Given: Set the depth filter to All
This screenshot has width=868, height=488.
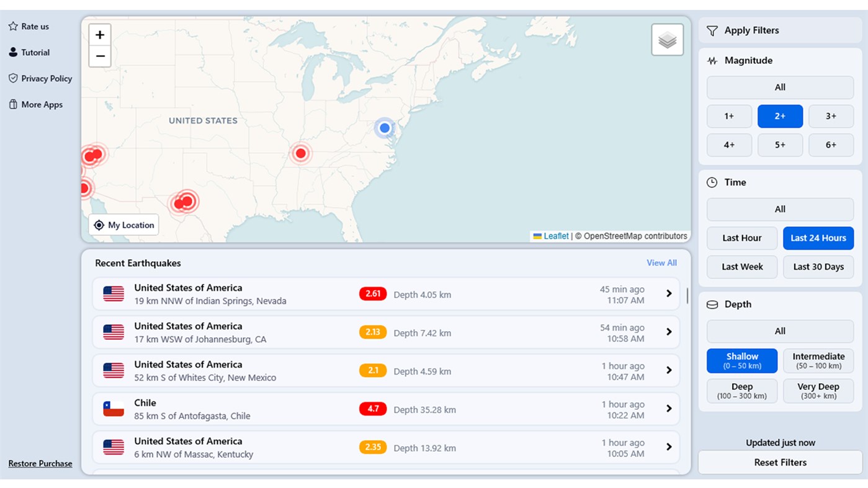Looking at the screenshot, I should (780, 332).
